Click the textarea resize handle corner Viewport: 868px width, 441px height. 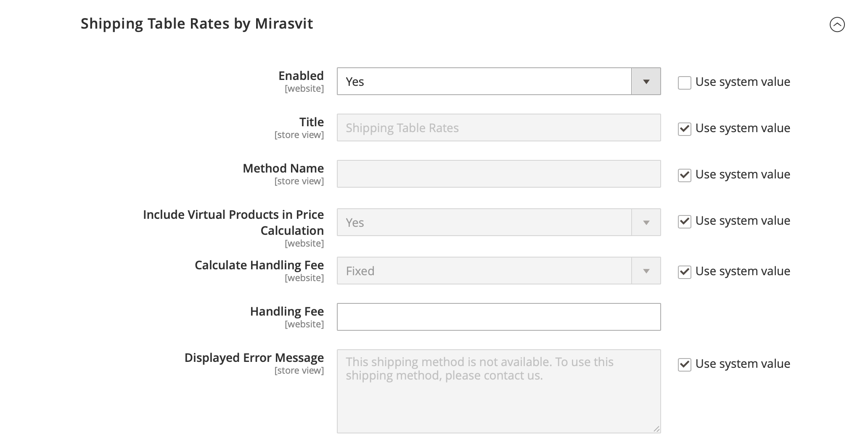point(656,429)
